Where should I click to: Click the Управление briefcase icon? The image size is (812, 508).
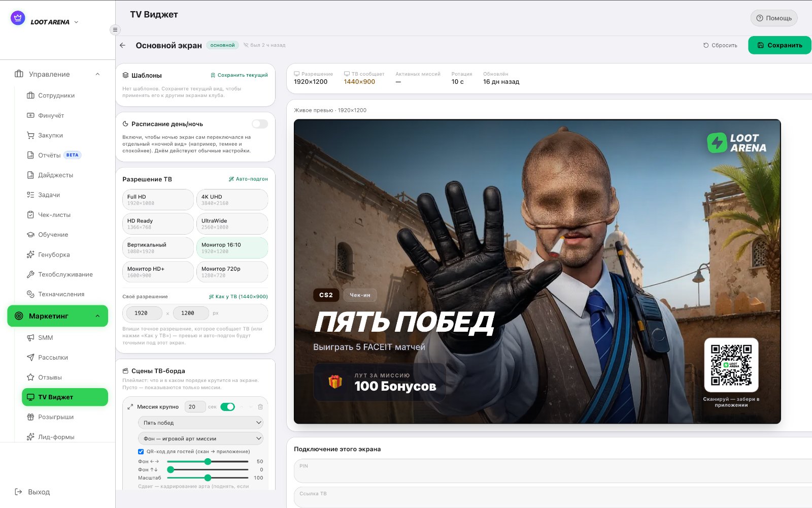pyautogui.click(x=19, y=74)
